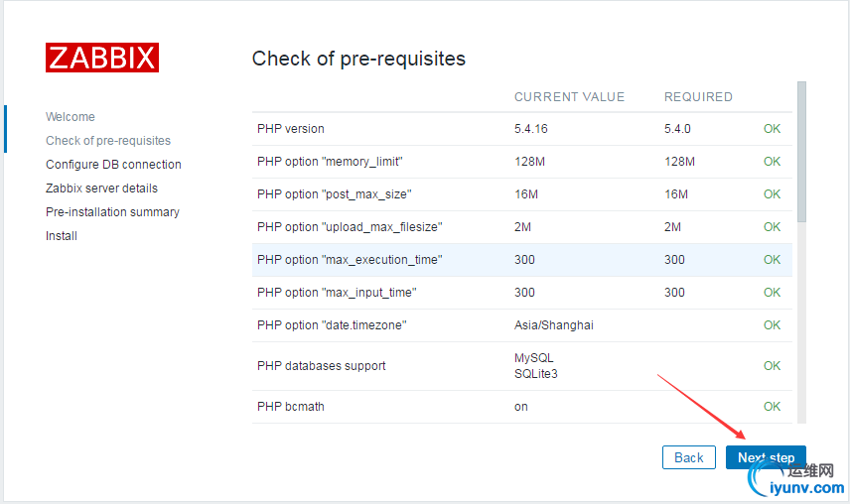Click the "date.timezone" Asia/Shanghai value
This screenshot has width=850, height=504.
point(553,325)
